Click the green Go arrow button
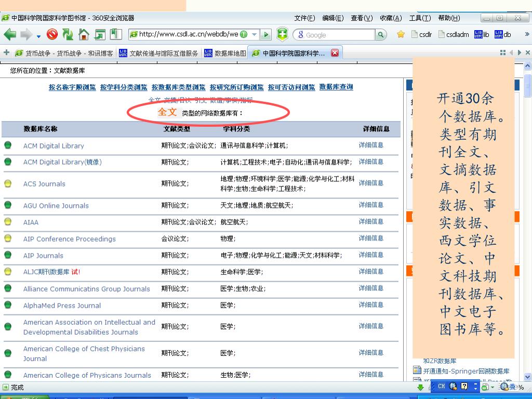 pyautogui.click(x=266, y=34)
